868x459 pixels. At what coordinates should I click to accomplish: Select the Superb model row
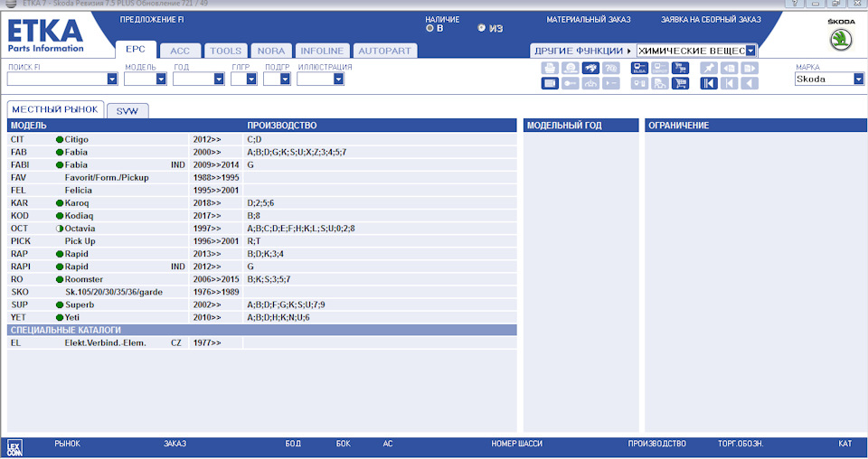(262, 304)
